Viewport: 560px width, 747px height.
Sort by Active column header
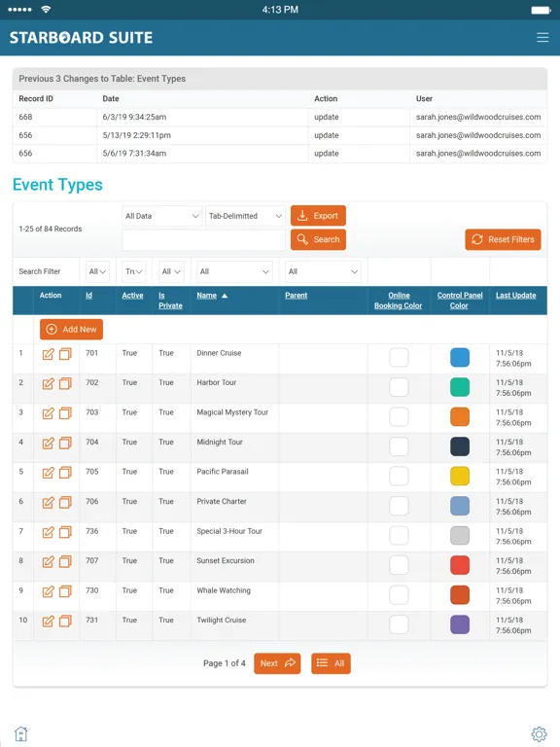pyautogui.click(x=132, y=296)
